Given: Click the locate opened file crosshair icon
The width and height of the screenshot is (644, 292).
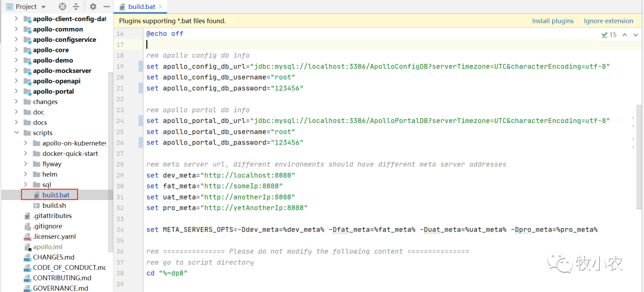Looking at the screenshot, I should pos(63,7).
